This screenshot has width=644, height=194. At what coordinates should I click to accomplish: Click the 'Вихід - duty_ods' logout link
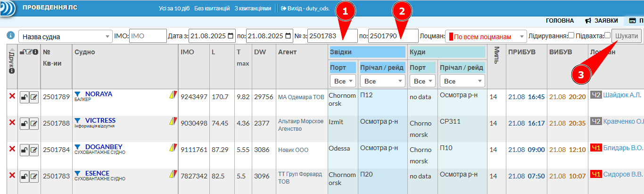click(305, 8)
